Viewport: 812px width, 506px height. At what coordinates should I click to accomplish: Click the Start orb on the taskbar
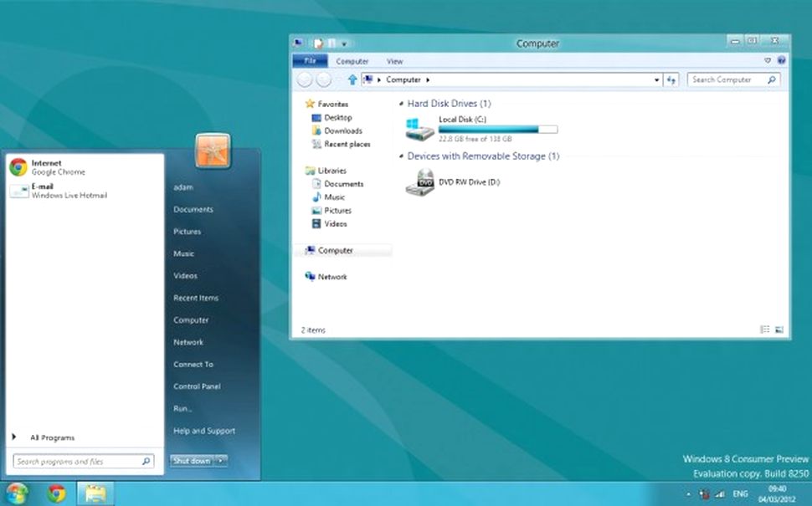click(17, 493)
